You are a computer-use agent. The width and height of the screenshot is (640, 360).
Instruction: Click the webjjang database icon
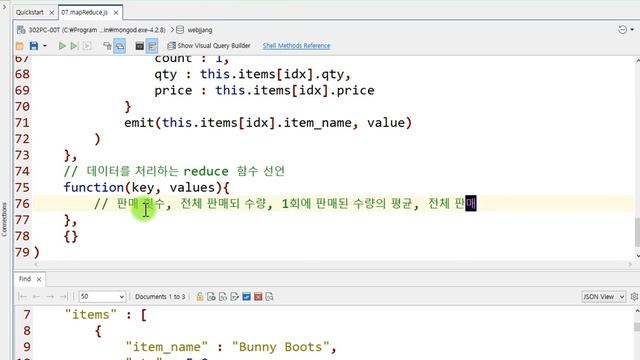click(x=180, y=30)
